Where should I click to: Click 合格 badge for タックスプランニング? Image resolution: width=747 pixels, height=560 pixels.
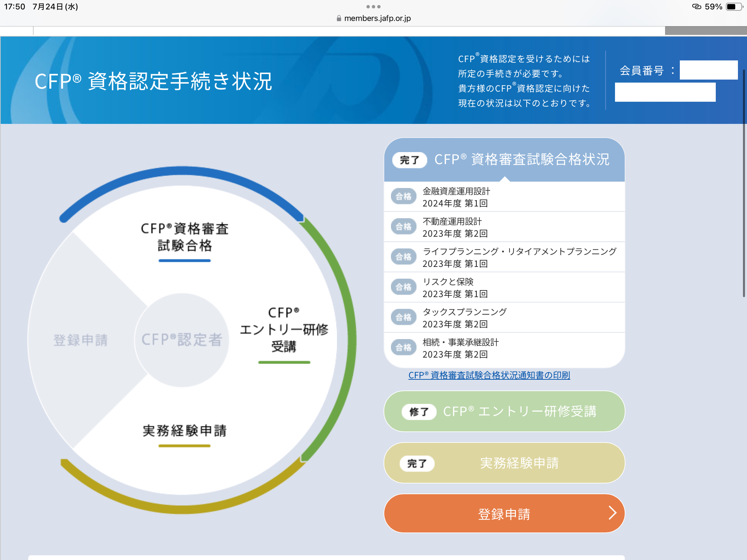click(403, 317)
